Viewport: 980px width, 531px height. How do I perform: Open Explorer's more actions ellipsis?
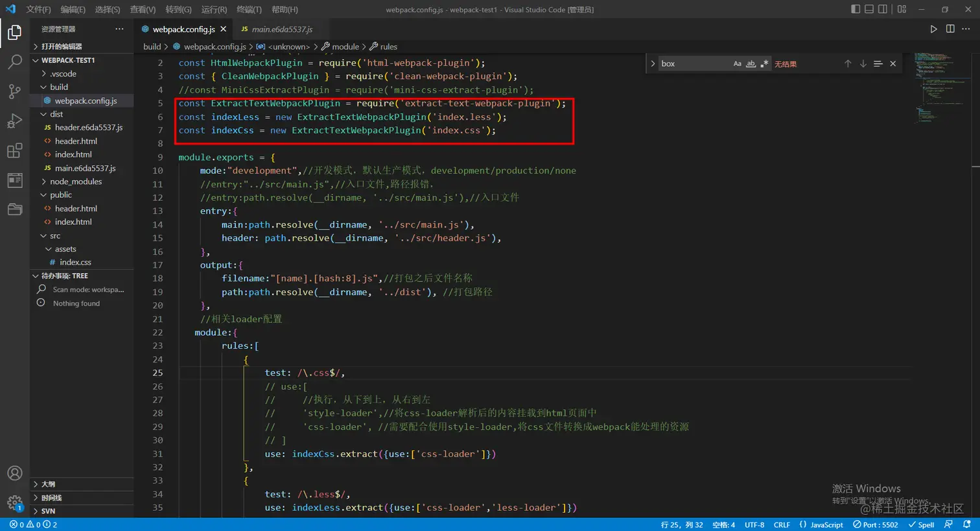point(119,29)
